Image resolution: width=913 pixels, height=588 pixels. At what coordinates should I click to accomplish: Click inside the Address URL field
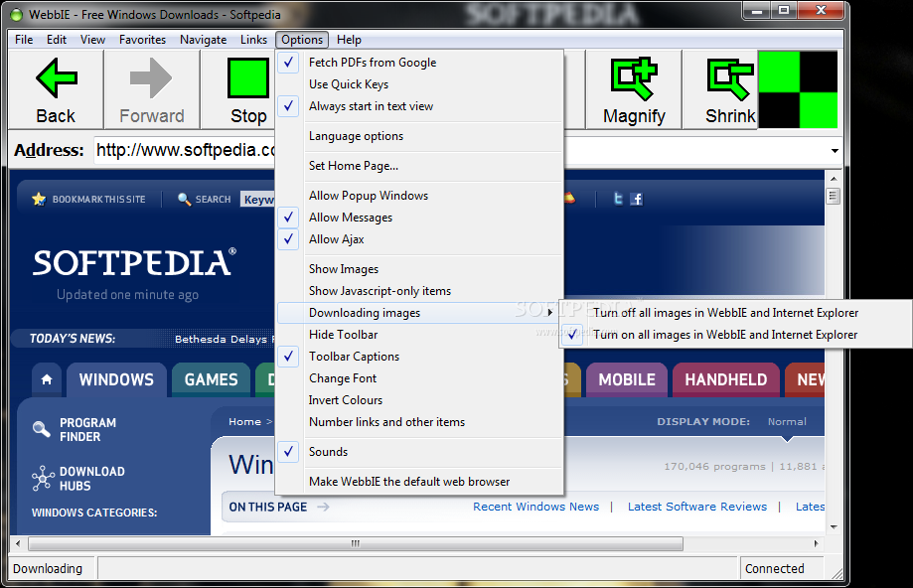pos(185,150)
